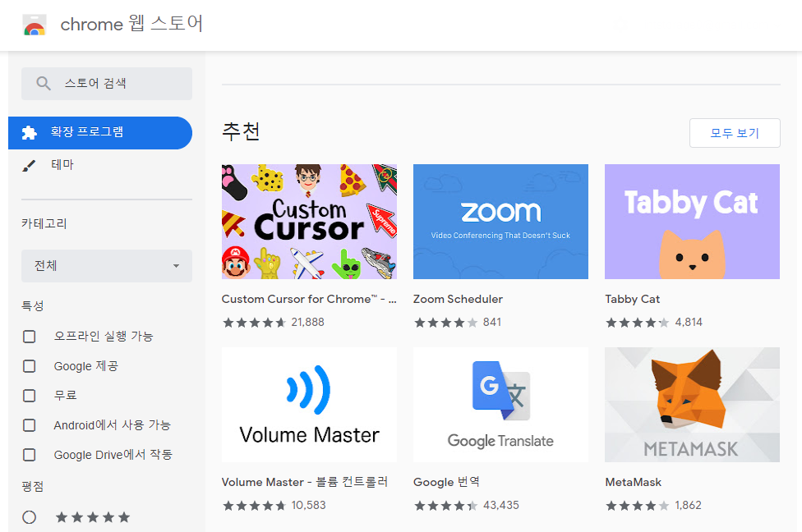
Task: Open the Zoom Scheduler thumbnail
Action: [500, 222]
